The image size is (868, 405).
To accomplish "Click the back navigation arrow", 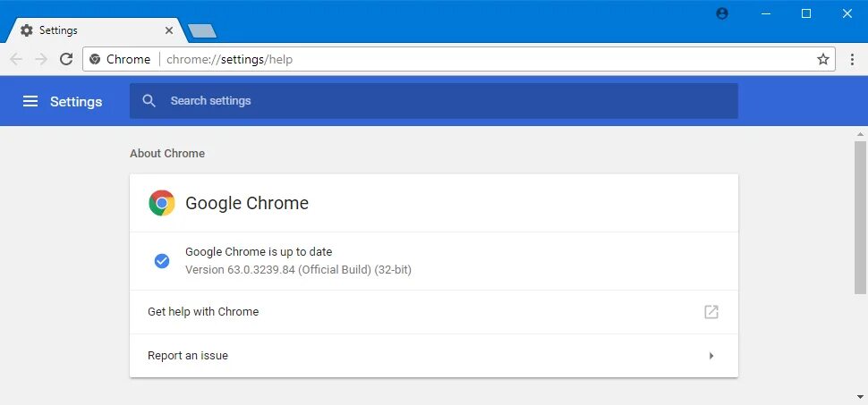I will click(16, 59).
